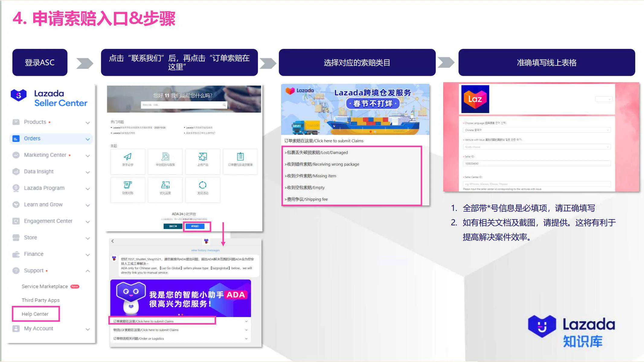The height and width of the screenshot is (362, 644).
Task: Click the Engagement Center sidebar icon
Action: click(x=16, y=221)
